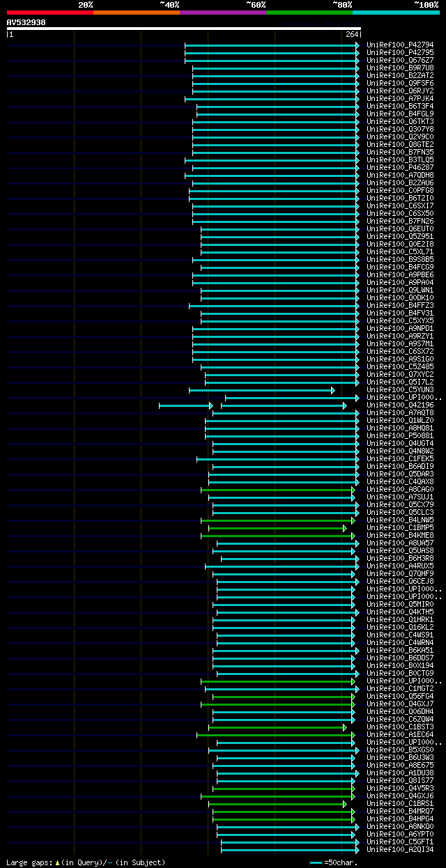Select label UniRef100_Q1HRK1
This screenshot has width=446, height=868.
pos(400,620)
